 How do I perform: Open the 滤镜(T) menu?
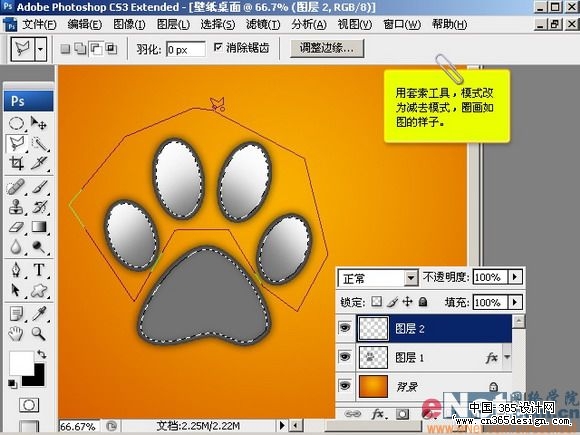pyautogui.click(x=263, y=24)
